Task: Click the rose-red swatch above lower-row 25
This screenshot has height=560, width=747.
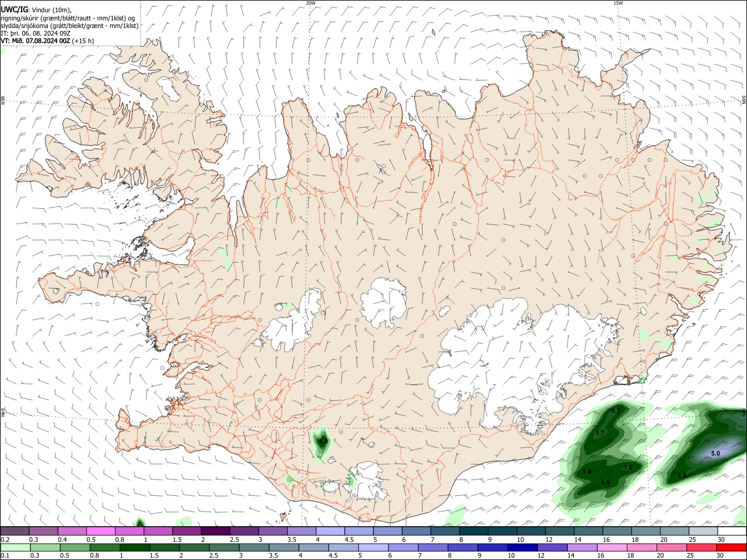Action: pos(701,548)
